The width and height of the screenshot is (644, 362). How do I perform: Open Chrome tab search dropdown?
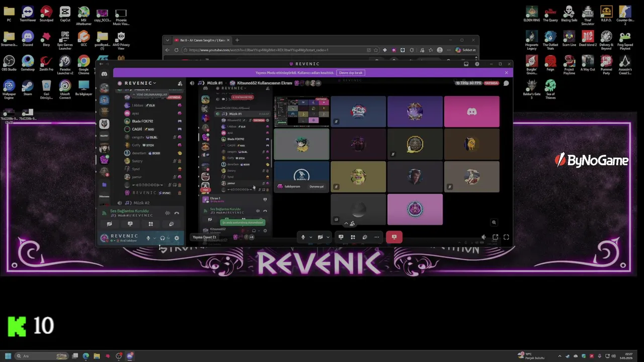pyautogui.click(x=168, y=40)
